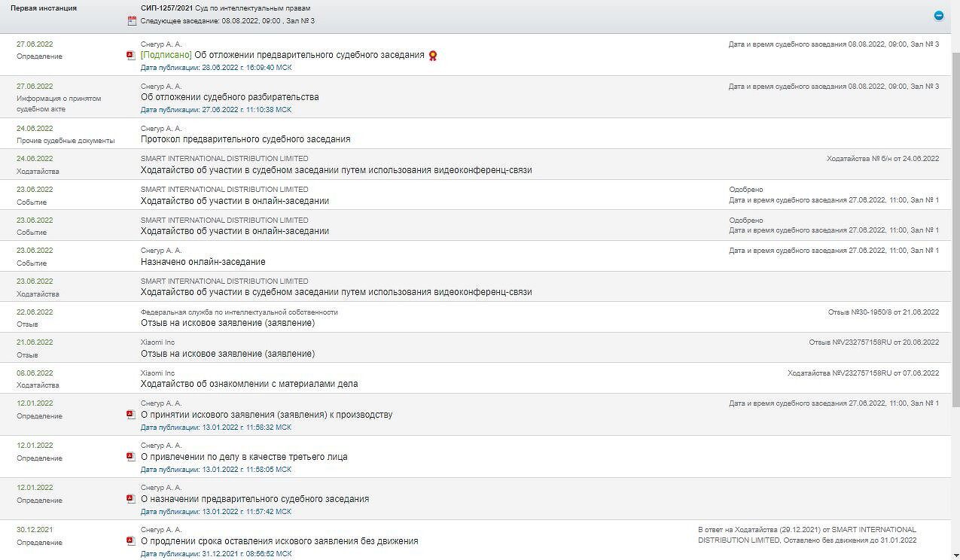Open PDF icon for О принятии искового заявления
The width and height of the screenshot is (960, 560).
[x=130, y=415]
